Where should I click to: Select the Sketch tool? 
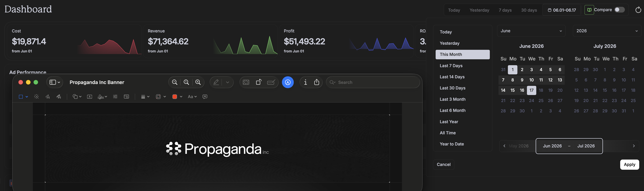pos(47,97)
